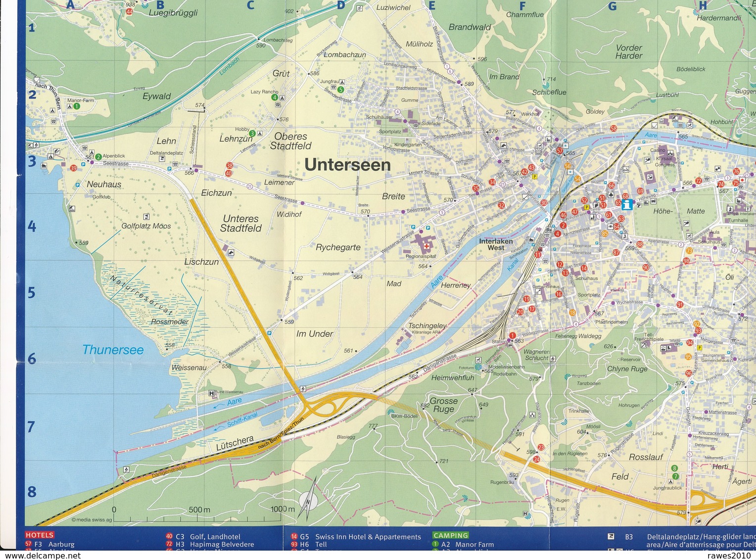Click red hotel marker 38 by Lehnzun

click(x=229, y=166)
